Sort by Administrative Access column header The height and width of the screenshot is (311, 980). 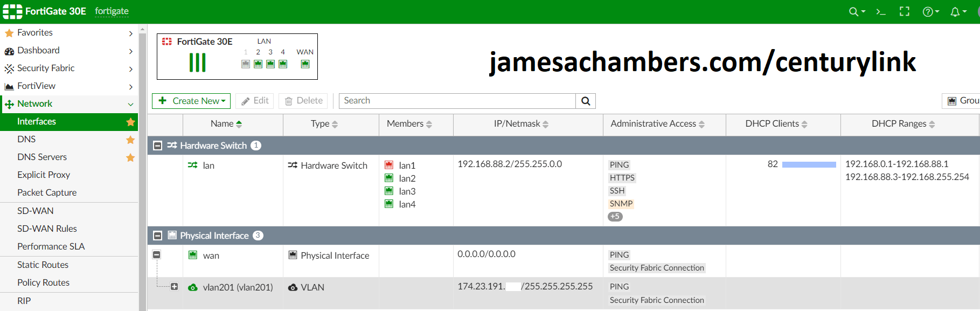[657, 124]
